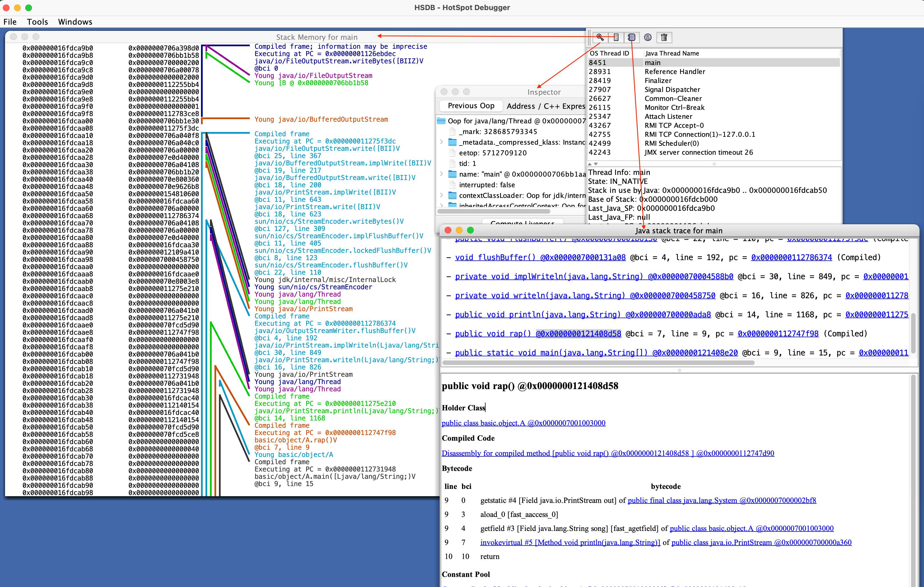Click the Show Thread Information icon
This screenshot has height=587, width=924.
tap(648, 37)
